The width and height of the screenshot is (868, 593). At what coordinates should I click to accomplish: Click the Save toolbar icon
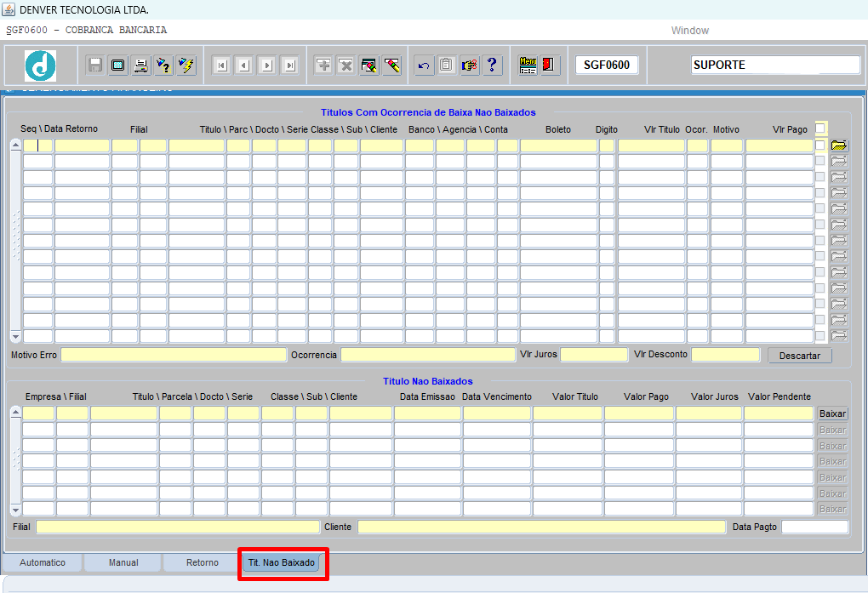[x=95, y=66]
